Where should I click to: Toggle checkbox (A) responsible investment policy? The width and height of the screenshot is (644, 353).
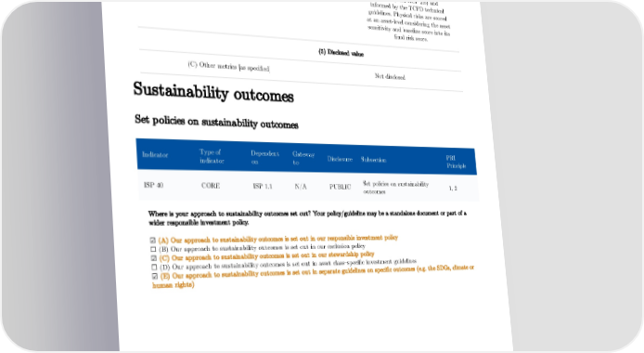pyautogui.click(x=153, y=241)
